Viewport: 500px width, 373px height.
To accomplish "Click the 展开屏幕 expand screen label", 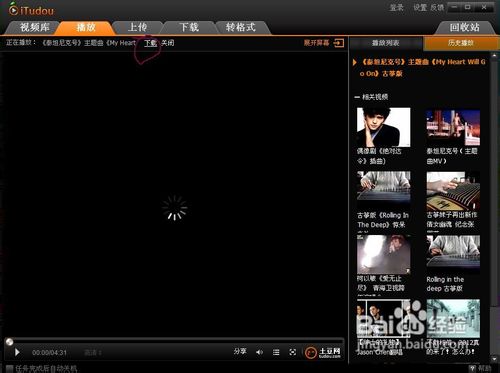I will click(316, 43).
